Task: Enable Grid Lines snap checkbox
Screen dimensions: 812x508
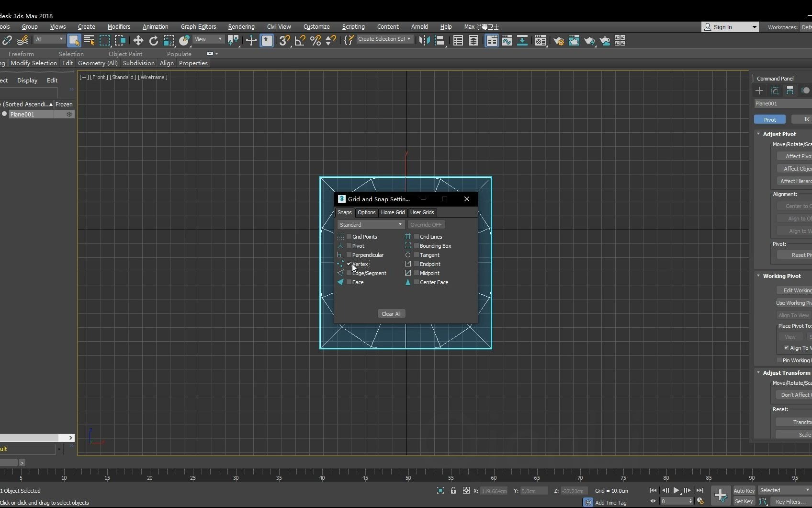Action: (x=417, y=237)
